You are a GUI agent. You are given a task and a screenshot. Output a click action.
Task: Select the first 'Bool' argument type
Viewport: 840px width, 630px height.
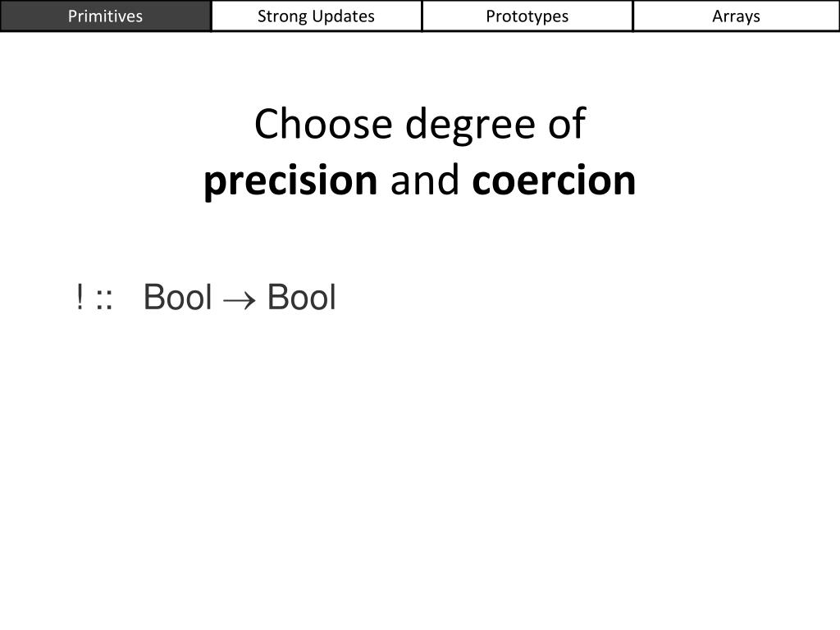click(x=178, y=297)
